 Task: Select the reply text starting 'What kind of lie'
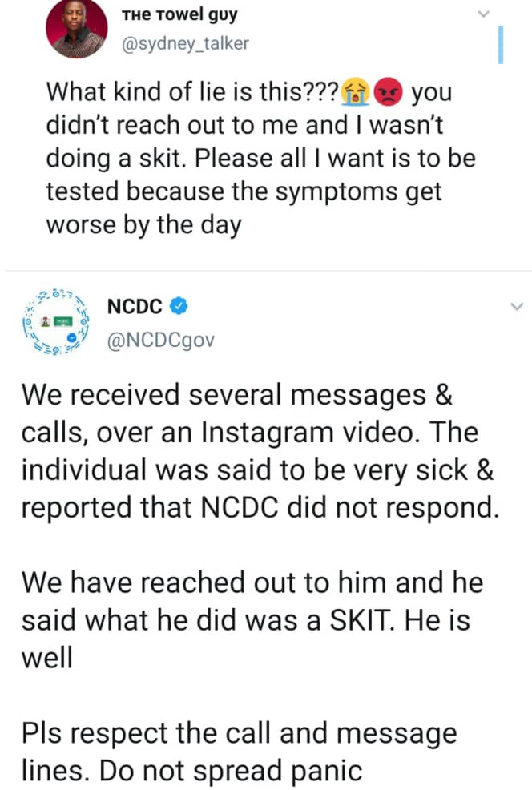click(261, 158)
